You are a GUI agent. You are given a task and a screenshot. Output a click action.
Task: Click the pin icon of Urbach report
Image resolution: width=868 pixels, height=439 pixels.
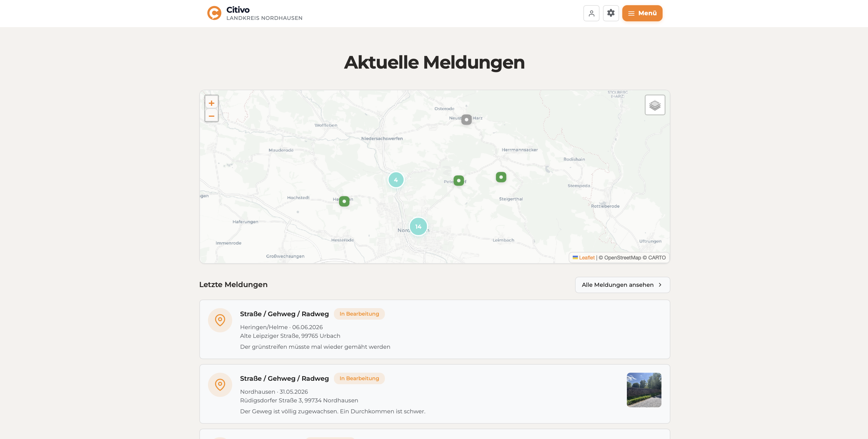pyautogui.click(x=220, y=320)
